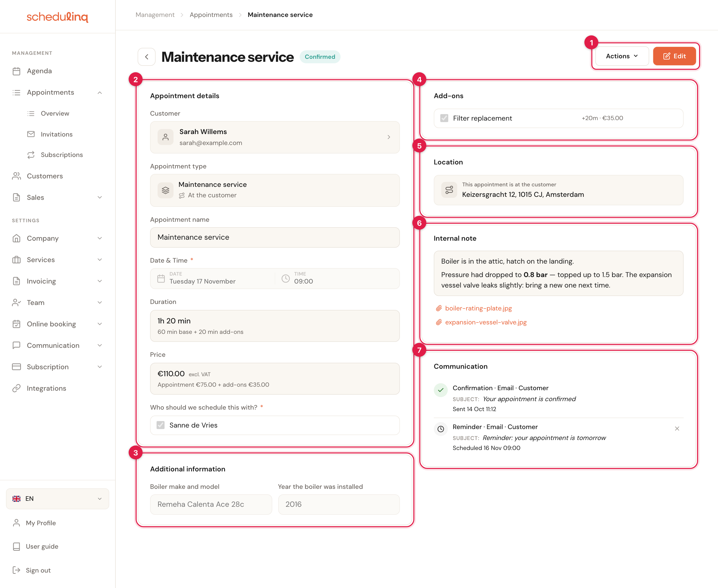Screen dimensions: 718x588
Task: Click the User guide book icon
Action: pyautogui.click(x=16, y=546)
